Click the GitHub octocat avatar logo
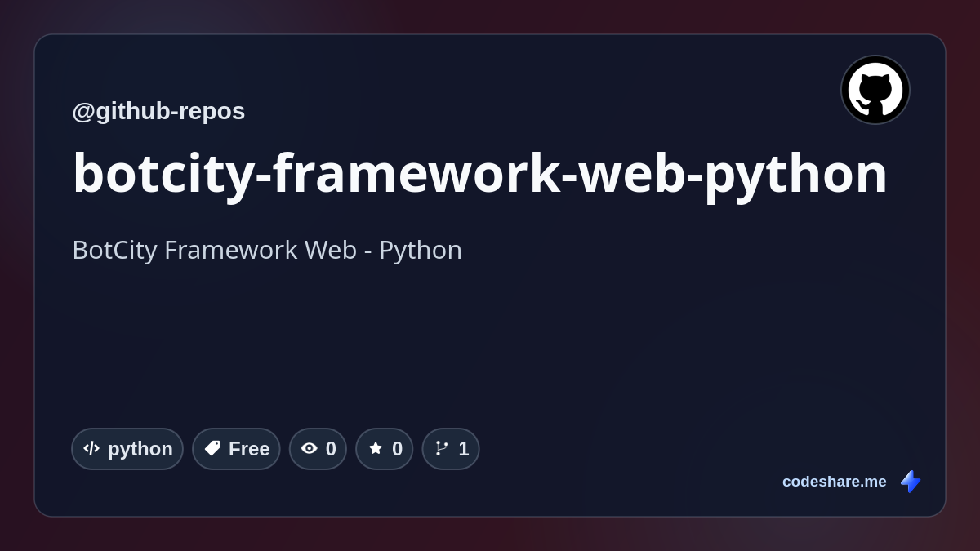 pos(875,90)
